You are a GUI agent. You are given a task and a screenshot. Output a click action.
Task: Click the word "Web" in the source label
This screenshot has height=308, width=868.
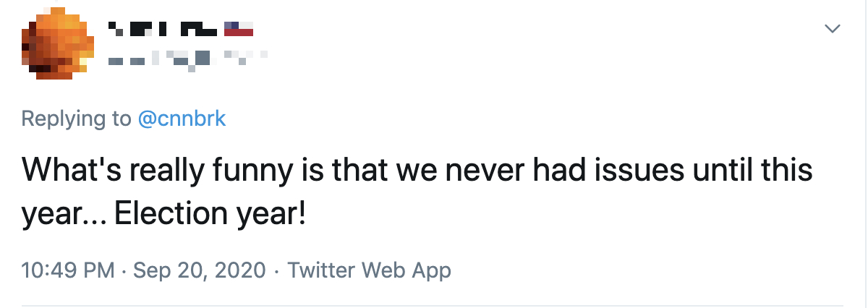382,270
